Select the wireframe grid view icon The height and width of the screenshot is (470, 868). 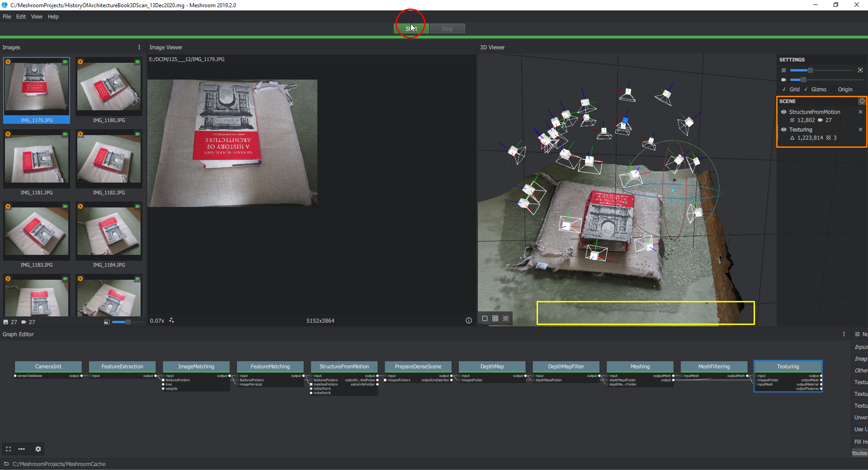point(495,318)
